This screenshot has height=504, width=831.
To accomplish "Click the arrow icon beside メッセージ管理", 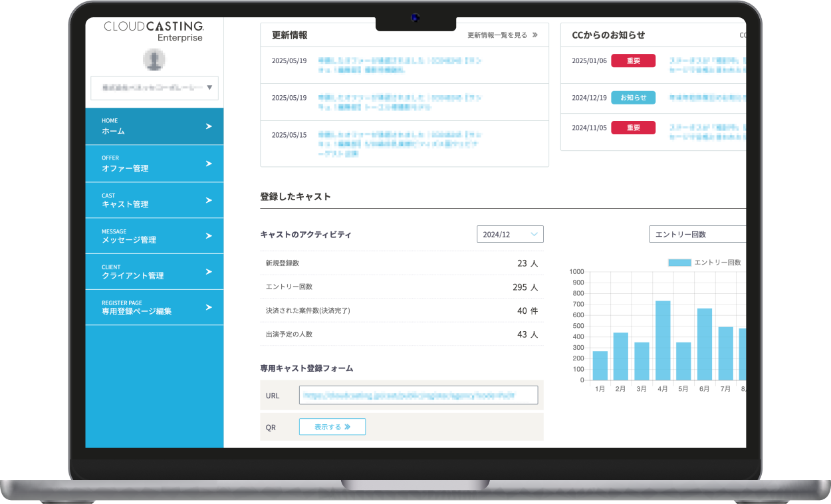I will 209,236.
